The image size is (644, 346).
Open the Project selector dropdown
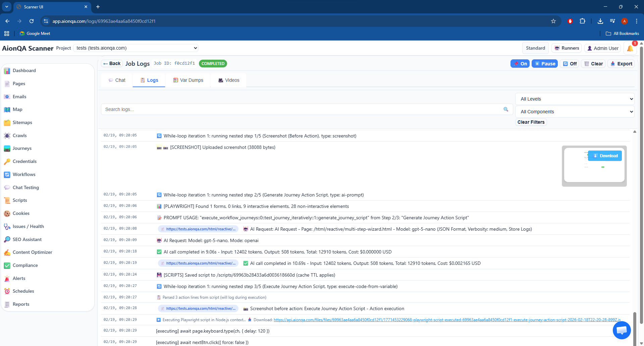point(136,48)
